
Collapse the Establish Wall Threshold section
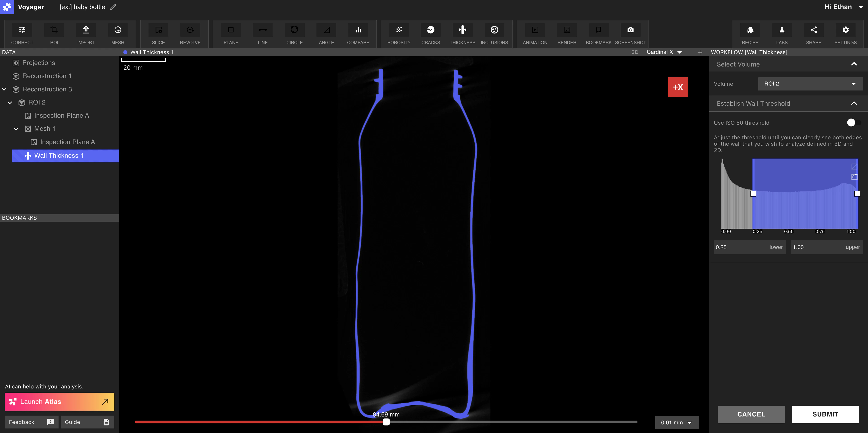point(854,103)
